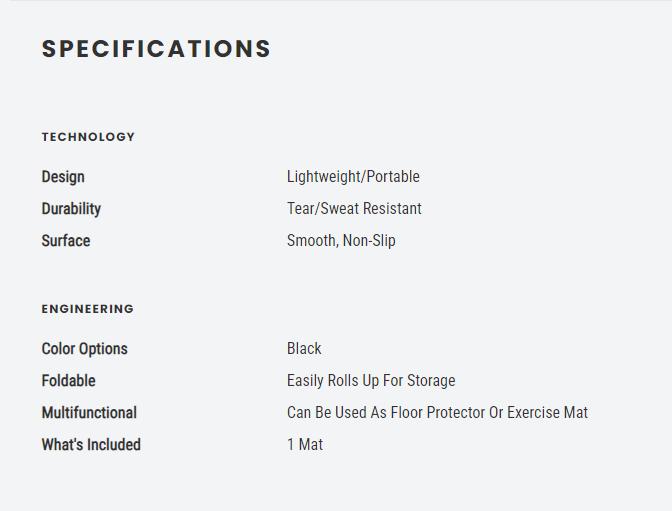Viewport: 672px width, 511px height.
Task: Click the Exercise Mat phrase
Action: click(547, 413)
